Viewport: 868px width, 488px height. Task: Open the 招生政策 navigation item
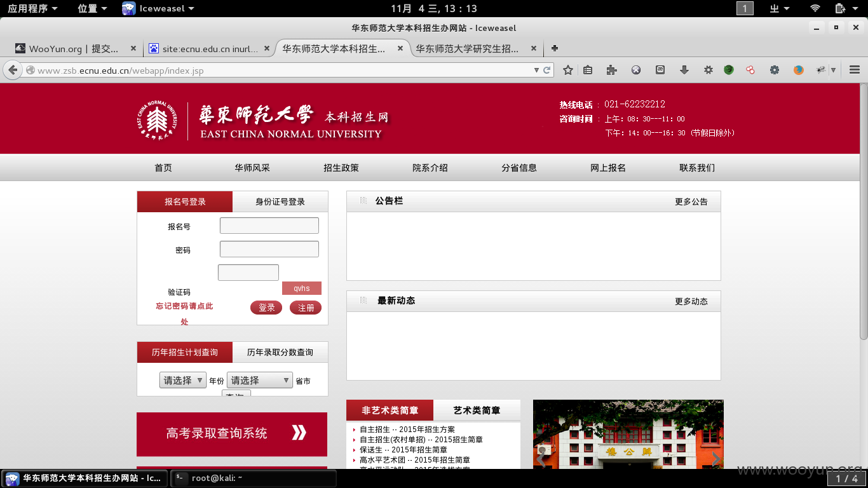341,168
